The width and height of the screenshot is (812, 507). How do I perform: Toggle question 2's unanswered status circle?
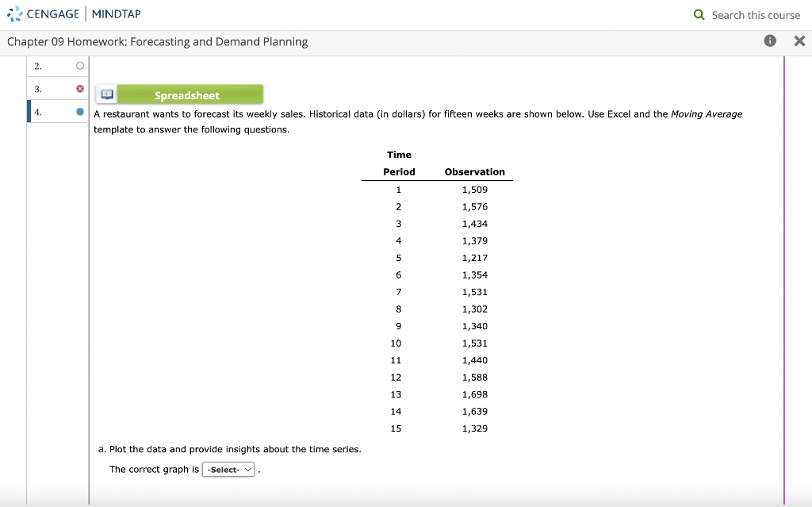coord(79,66)
